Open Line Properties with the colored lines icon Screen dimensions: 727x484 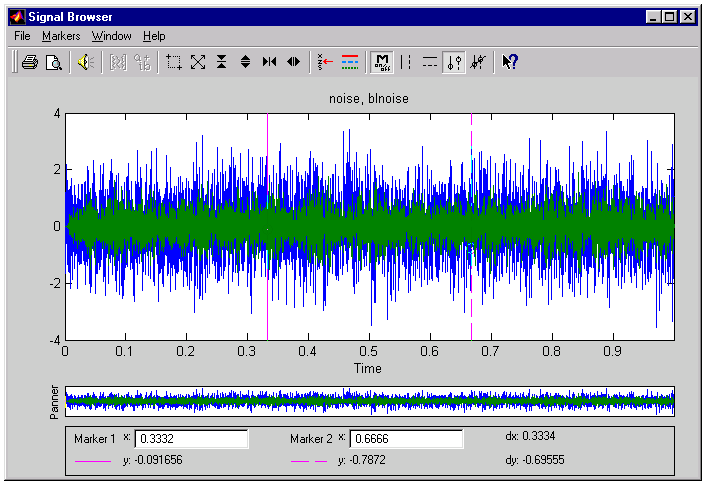coord(349,62)
